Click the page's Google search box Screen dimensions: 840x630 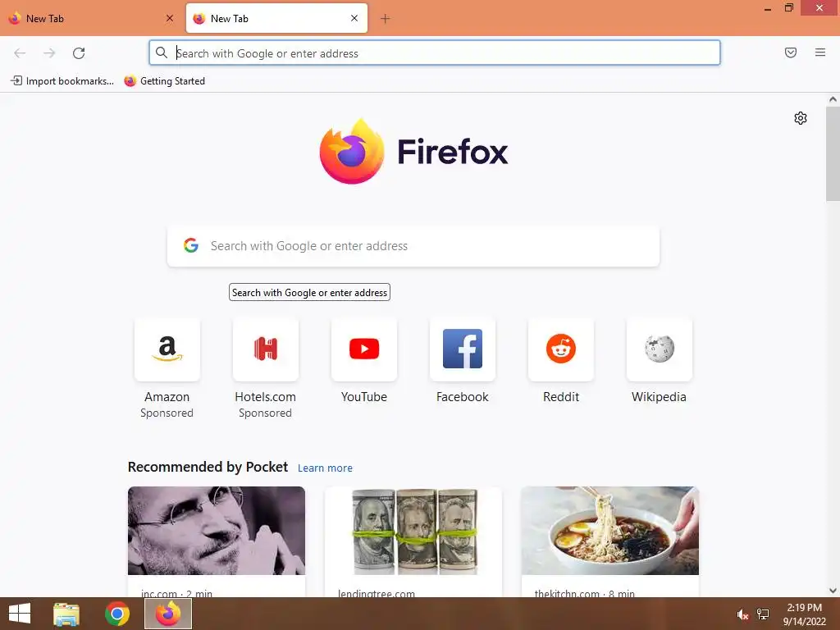pyautogui.click(x=413, y=246)
